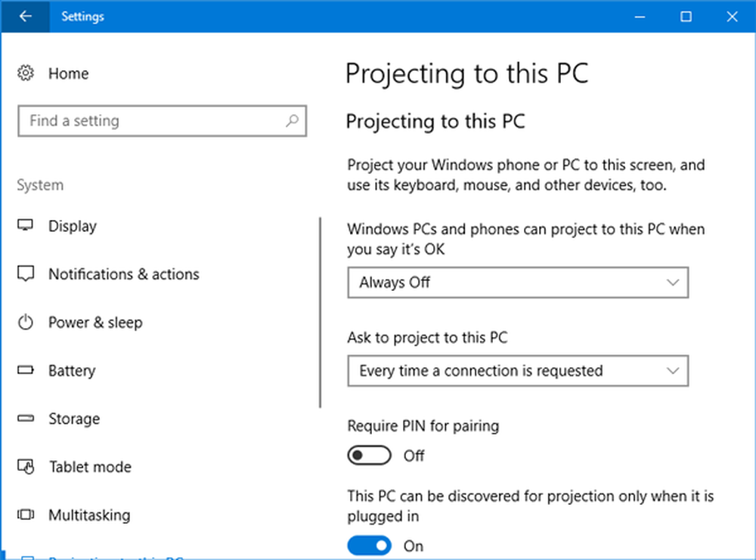Open the Always Off dropdown

coord(518,283)
